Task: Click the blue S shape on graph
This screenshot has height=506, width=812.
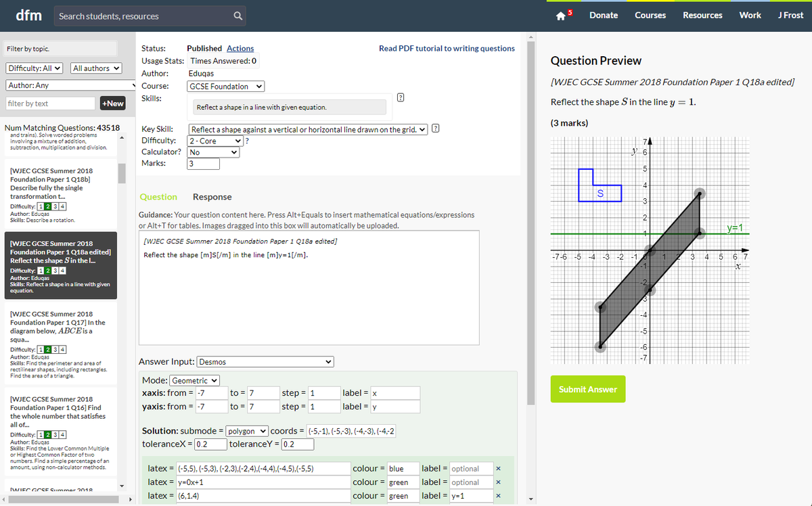Action: click(x=600, y=185)
